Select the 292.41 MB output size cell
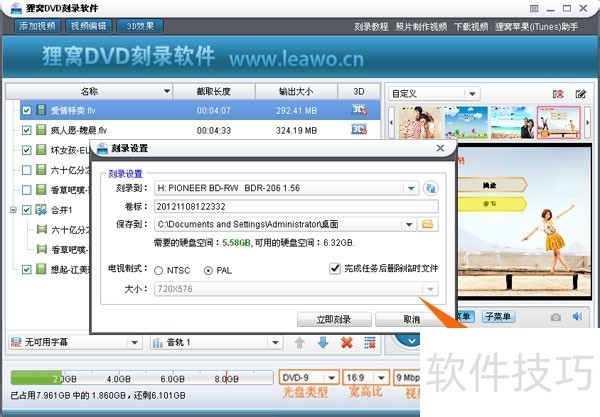 pos(296,111)
